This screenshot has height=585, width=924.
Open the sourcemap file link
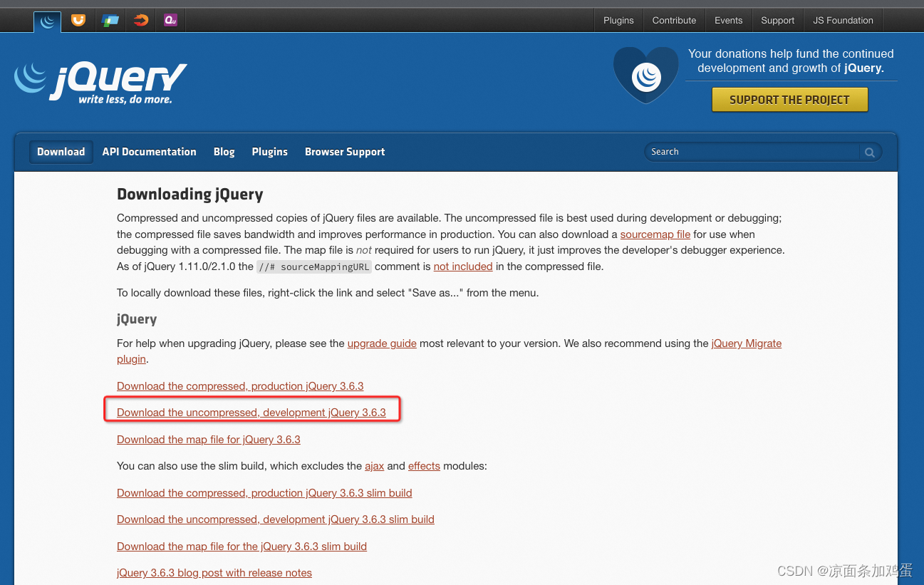(655, 234)
